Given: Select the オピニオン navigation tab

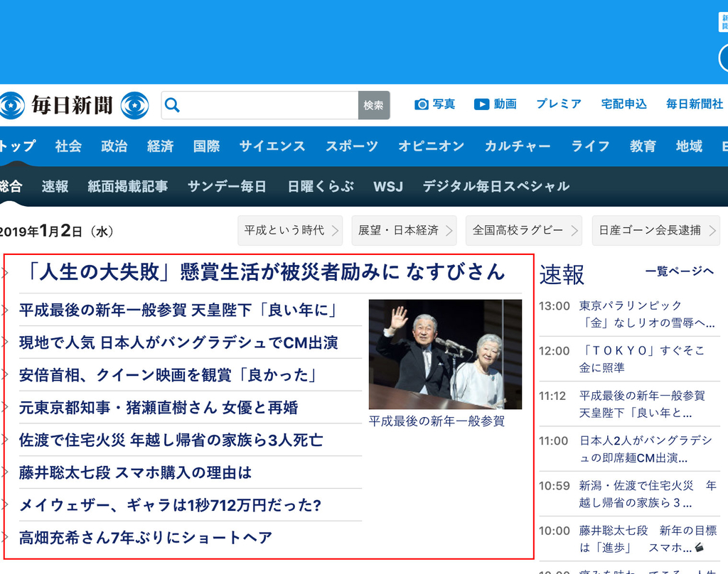Looking at the screenshot, I should pos(431,146).
